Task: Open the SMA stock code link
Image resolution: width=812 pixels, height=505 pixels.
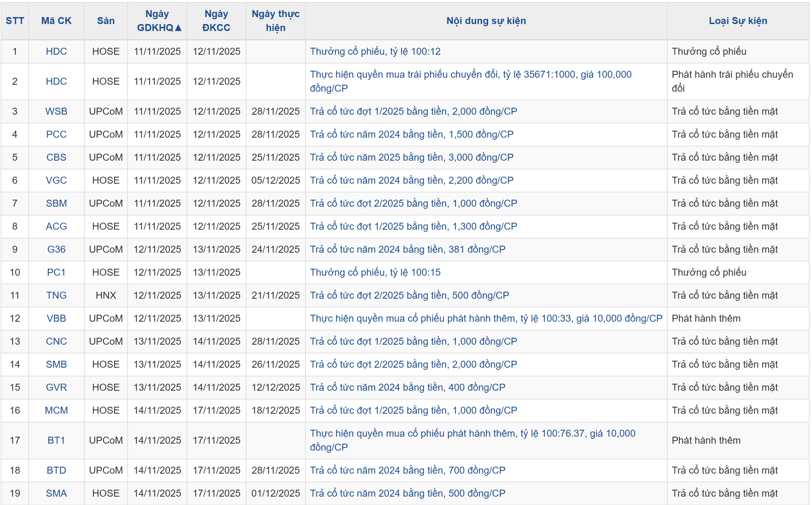Action: (56, 493)
